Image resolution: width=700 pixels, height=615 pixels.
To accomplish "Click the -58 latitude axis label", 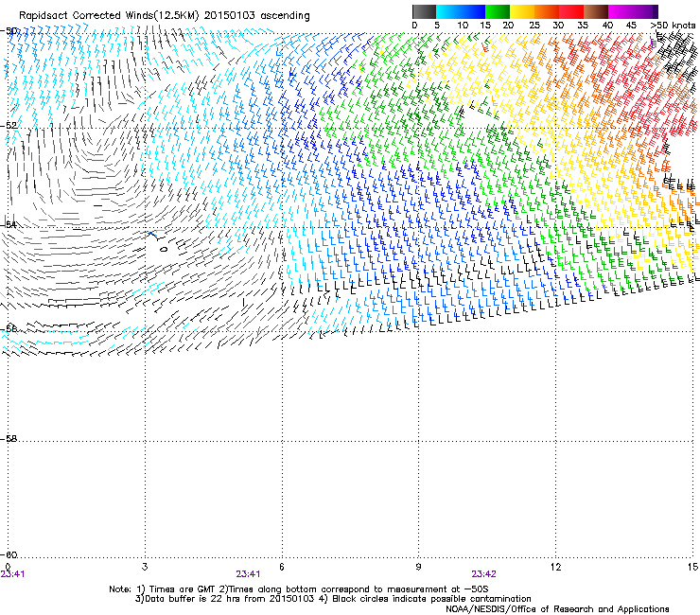I will tap(9, 439).
